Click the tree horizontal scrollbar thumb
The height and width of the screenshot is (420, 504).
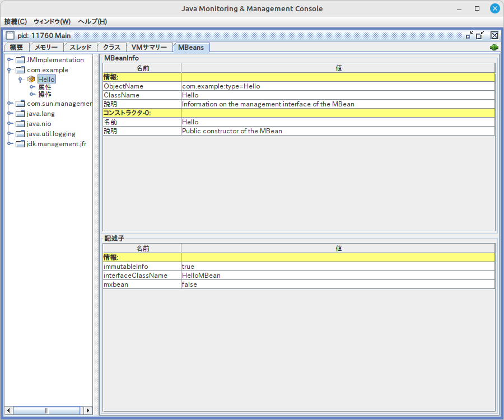pyautogui.click(x=46, y=410)
